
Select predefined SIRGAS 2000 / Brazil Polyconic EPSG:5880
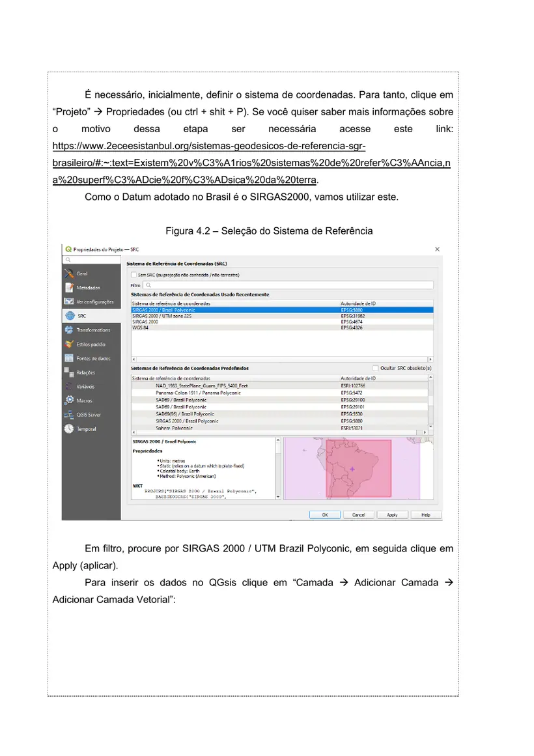(x=279, y=421)
